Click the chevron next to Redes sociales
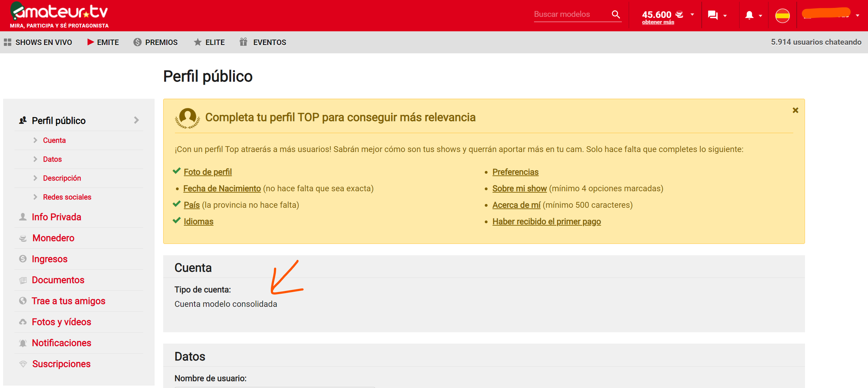This screenshot has width=868, height=388. tap(35, 197)
